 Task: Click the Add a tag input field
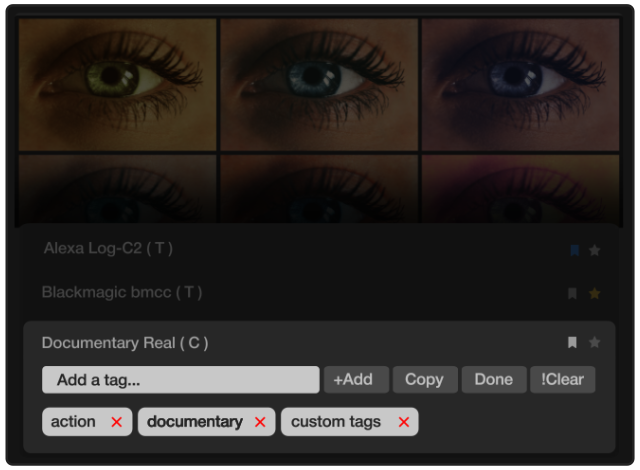point(180,380)
